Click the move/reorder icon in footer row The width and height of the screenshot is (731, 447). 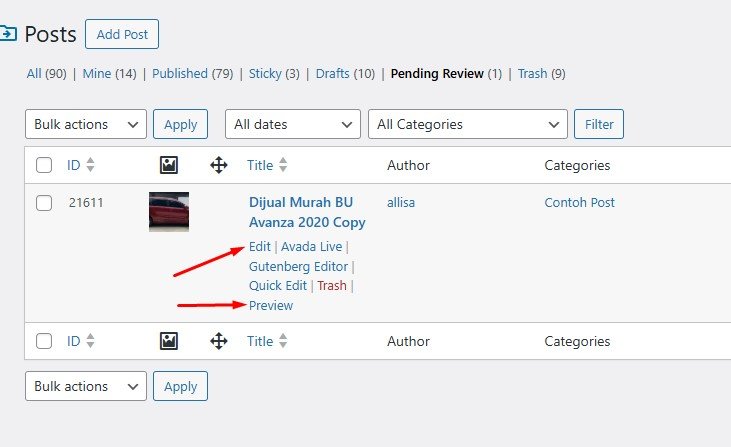click(x=219, y=341)
